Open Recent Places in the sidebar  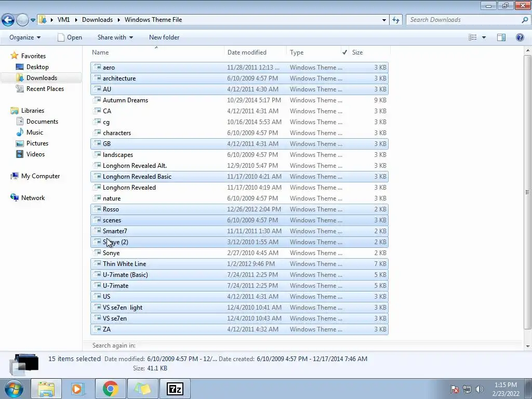tap(45, 88)
